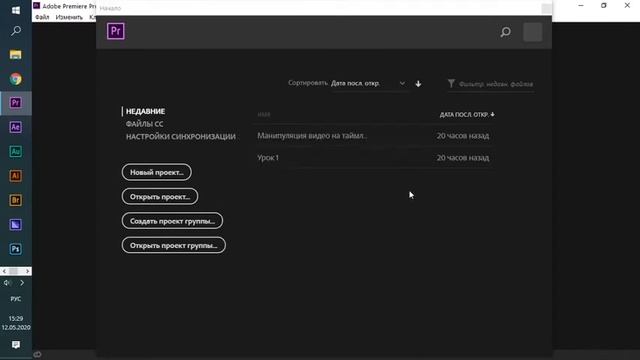Click the Открыть проект button
640x360 pixels.
[160, 197]
